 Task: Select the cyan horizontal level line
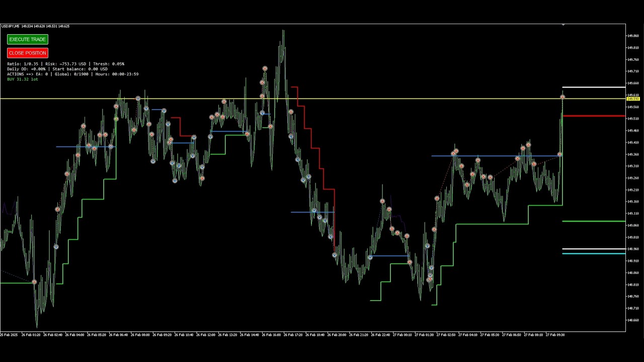tap(594, 253)
